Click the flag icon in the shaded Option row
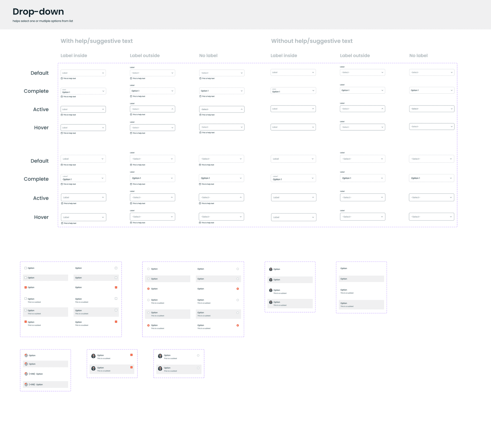491x448 pixels. tap(26, 364)
